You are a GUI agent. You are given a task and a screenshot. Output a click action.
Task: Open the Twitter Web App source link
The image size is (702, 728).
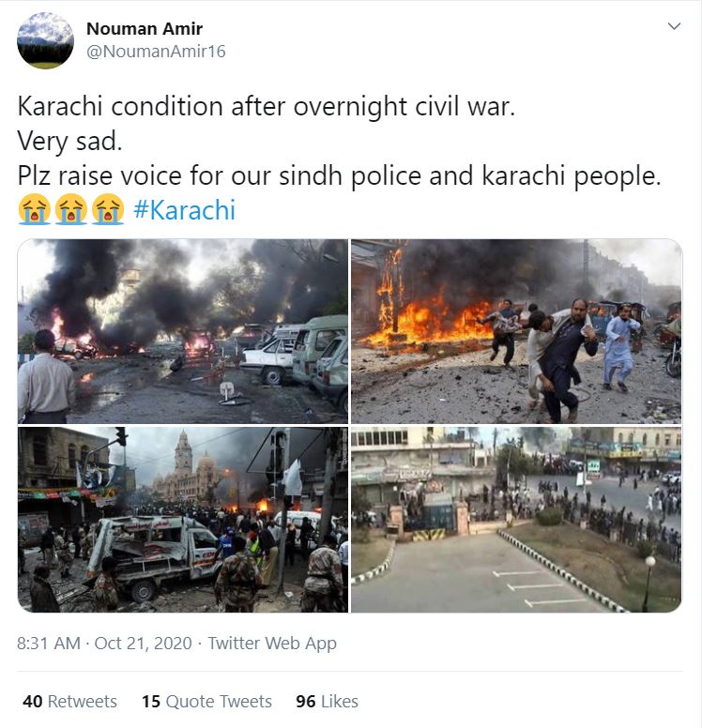click(x=272, y=644)
